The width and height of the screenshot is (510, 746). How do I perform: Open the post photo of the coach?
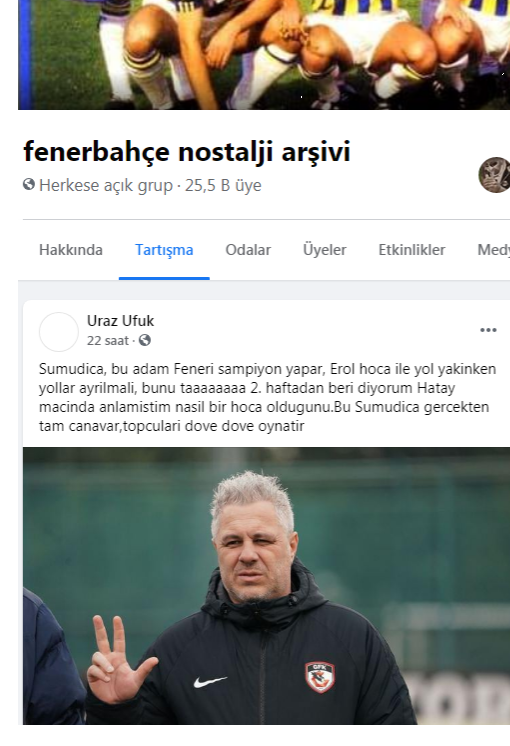pos(266,586)
